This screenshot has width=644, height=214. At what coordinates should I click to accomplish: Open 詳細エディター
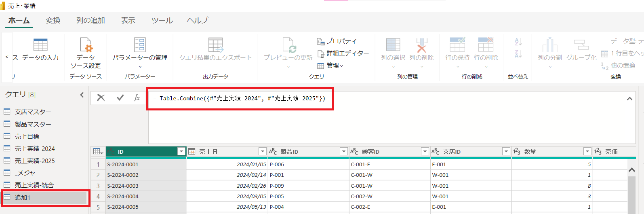point(343,53)
